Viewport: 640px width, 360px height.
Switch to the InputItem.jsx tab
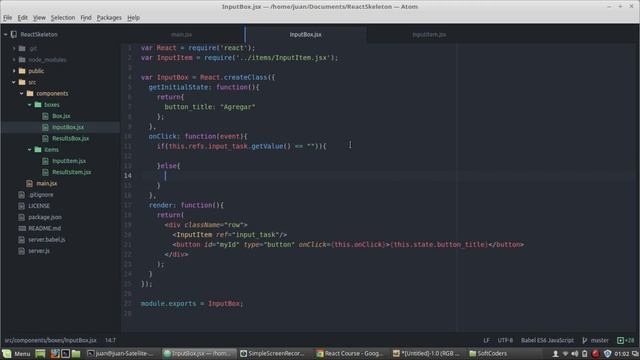(429, 35)
